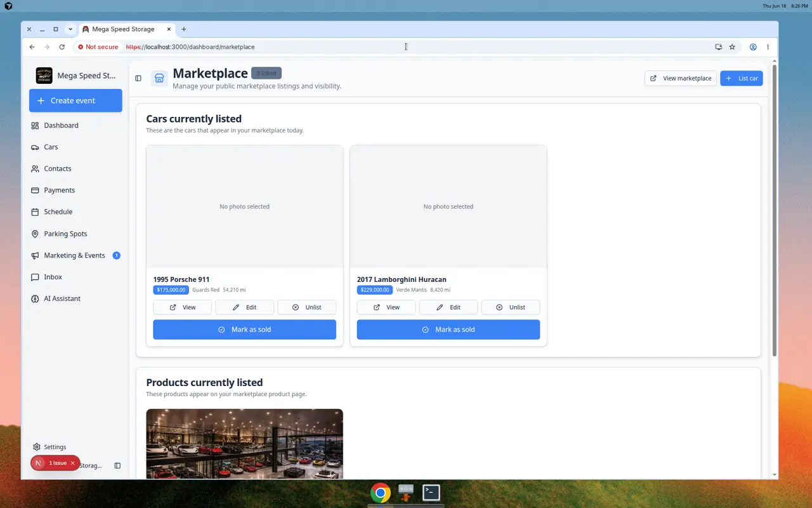Click the Create event button
The width and height of the screenshot is (812, 508).
(75, 100)
